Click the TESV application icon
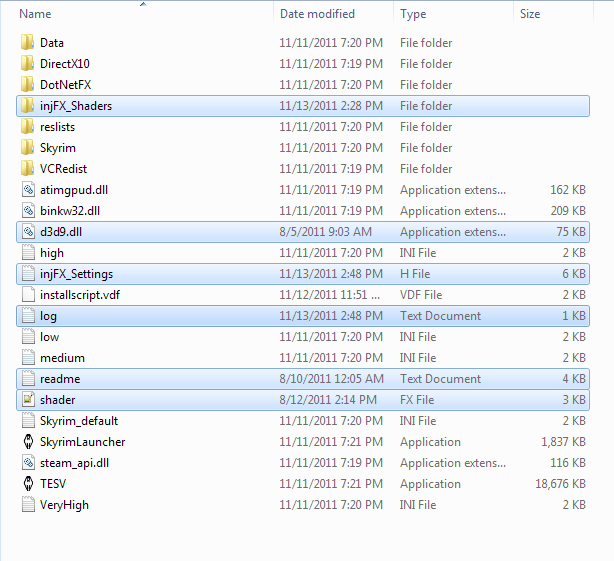 coord(27,484)
